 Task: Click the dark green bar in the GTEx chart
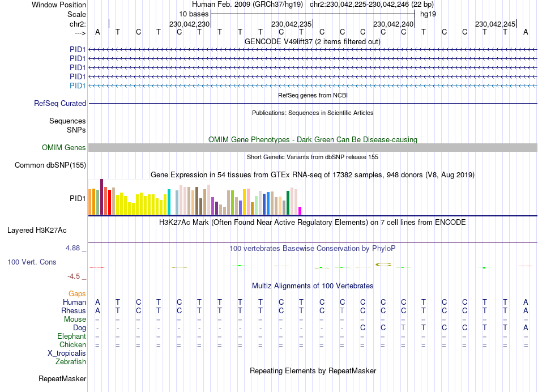point(288,203)
